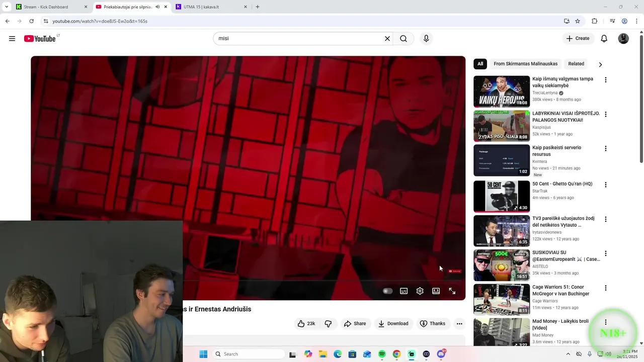Clear the search box text
644x362 pixels.
coord(387,39)
